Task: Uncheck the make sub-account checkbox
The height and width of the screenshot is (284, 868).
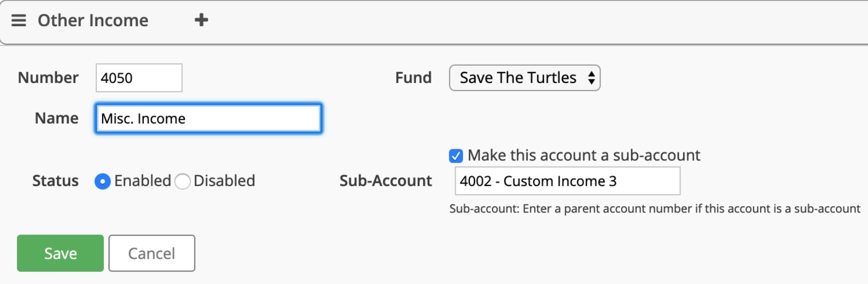Action: point(456,156)
